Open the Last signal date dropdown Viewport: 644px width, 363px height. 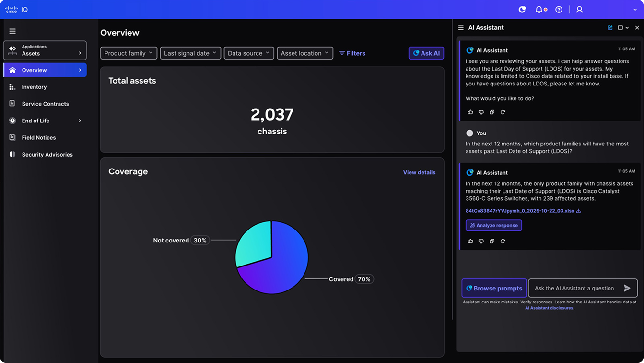point(190,53)
